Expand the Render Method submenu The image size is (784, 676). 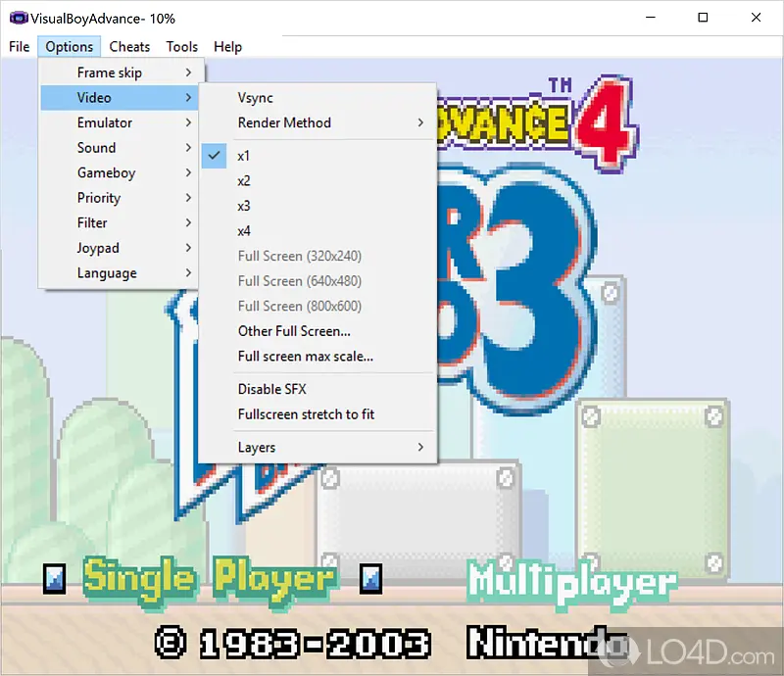tap(284, 122)
